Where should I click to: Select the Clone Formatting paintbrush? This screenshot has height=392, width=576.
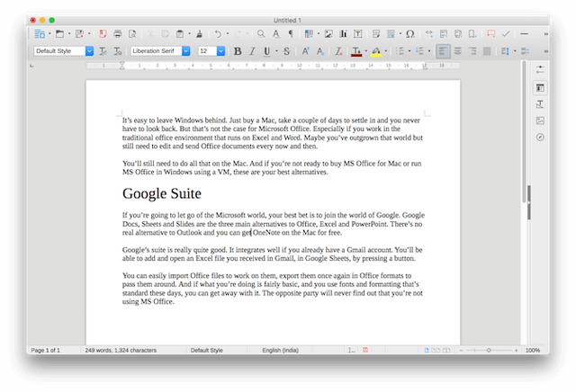click(200, 34)
